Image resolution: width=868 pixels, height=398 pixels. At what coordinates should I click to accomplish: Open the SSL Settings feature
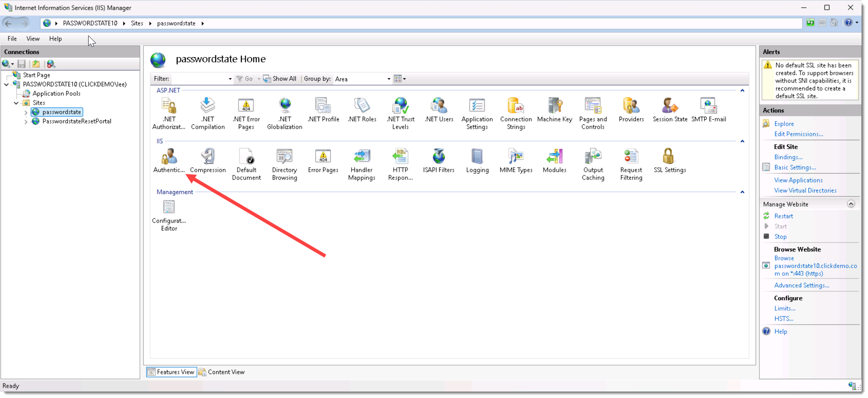coord(670,160)
